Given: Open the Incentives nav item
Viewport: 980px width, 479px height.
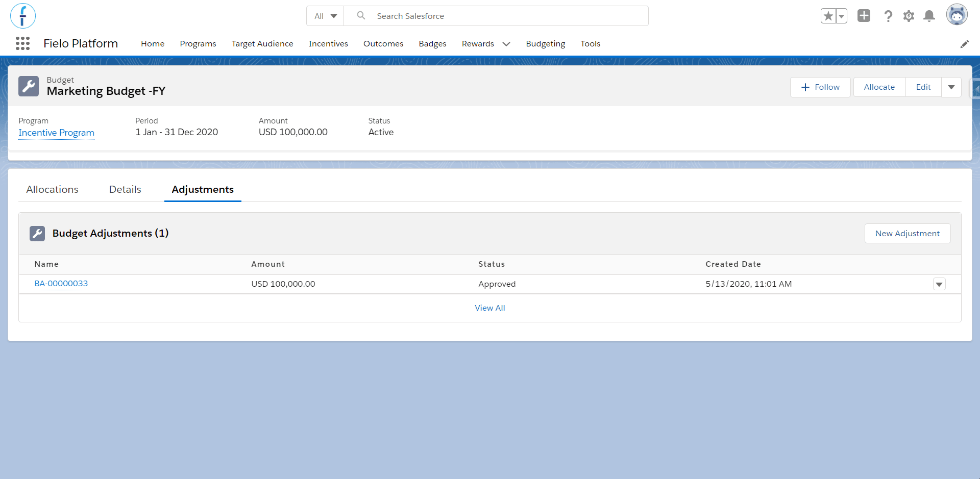Looking at the screenshot, I should coord(328,44).
